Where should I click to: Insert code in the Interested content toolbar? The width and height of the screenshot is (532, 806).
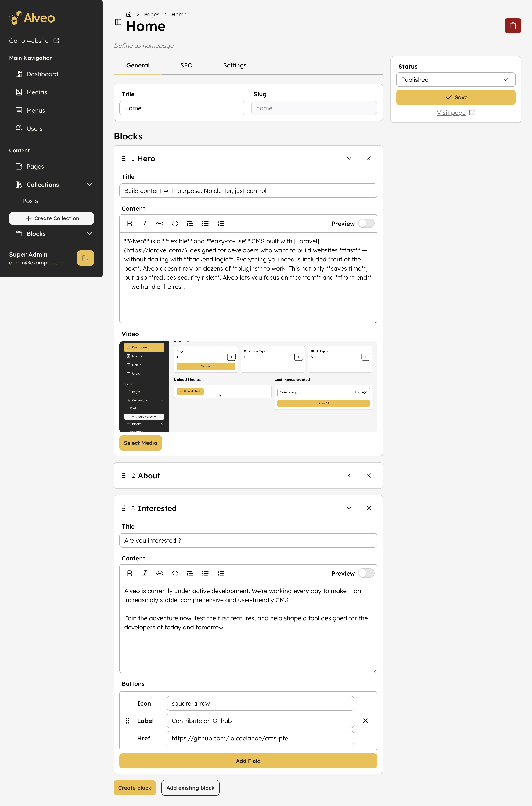(x=175, y=573)
